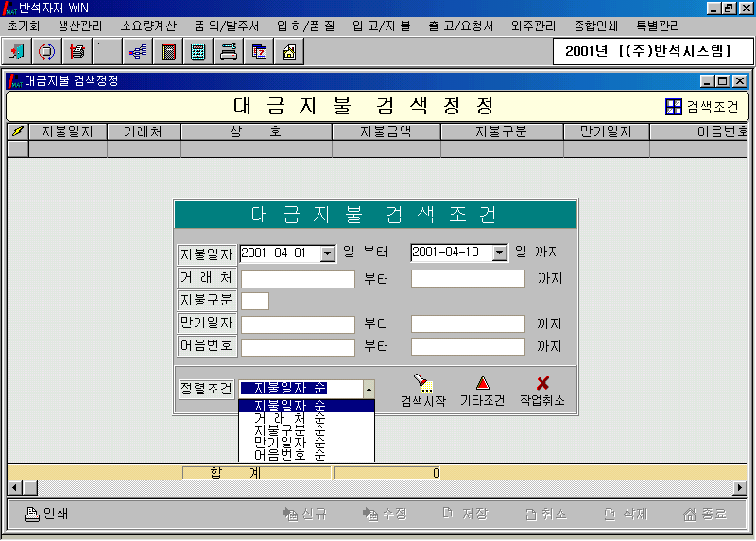Click the 지불구분 column header
756x541 pixels.
(502, 131)
